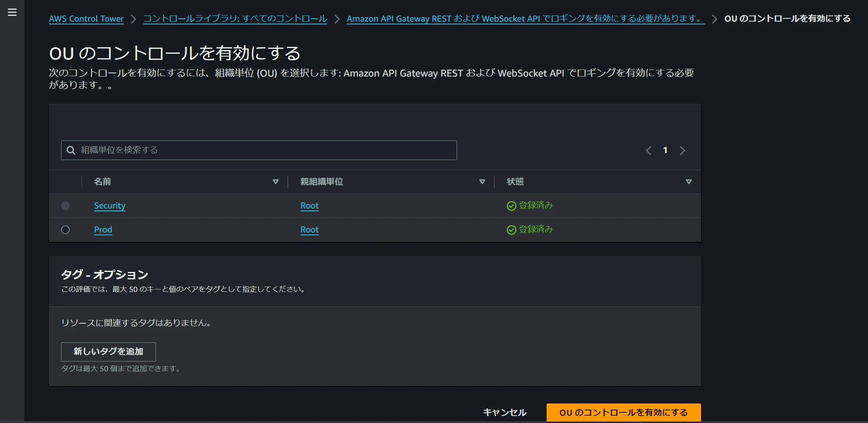Viewport: 868px width, 423px height.
Task: Focus the 組織単位を検索する search field
Action: tap(259, 150)
